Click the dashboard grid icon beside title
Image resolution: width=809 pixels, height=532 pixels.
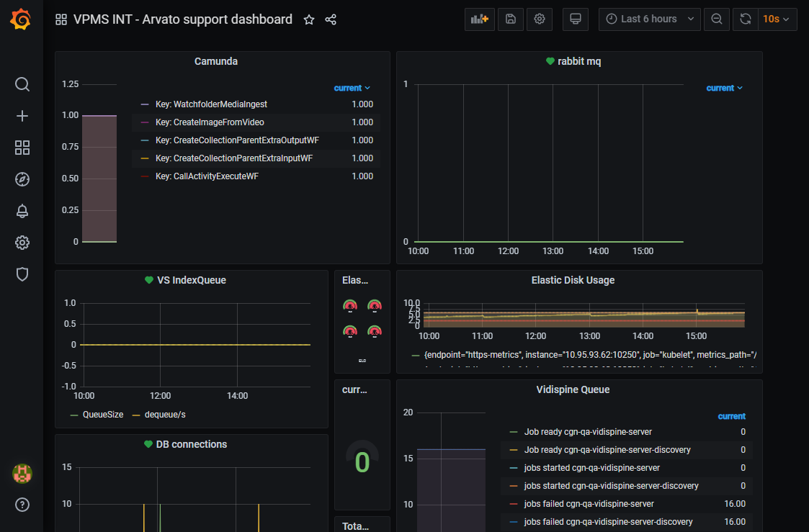tap(61, 19)
